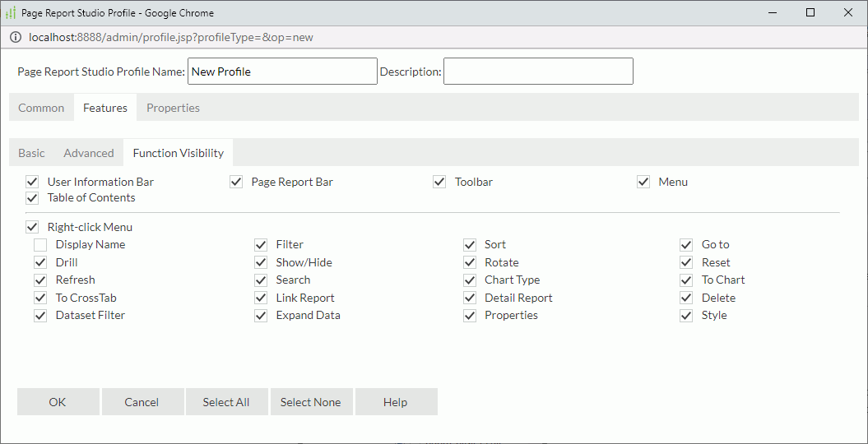Click the site information icon in address bar

point(16,38)
